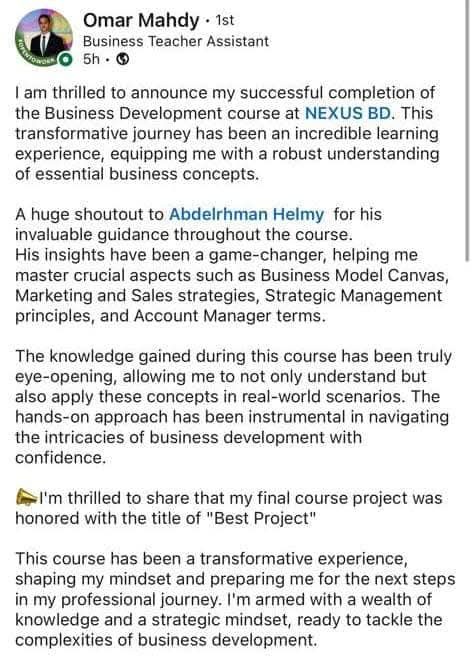Open Abdelrhman Helmy's mentioned profile
Image resolution: width=473 pixels, height=660 pixels.
[x=247, y=214]
